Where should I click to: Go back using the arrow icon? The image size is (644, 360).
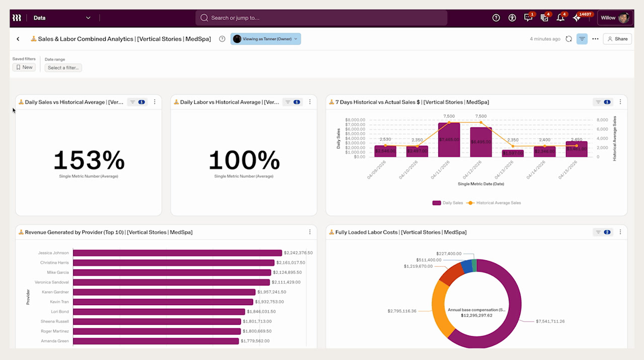tap(18, 39)
